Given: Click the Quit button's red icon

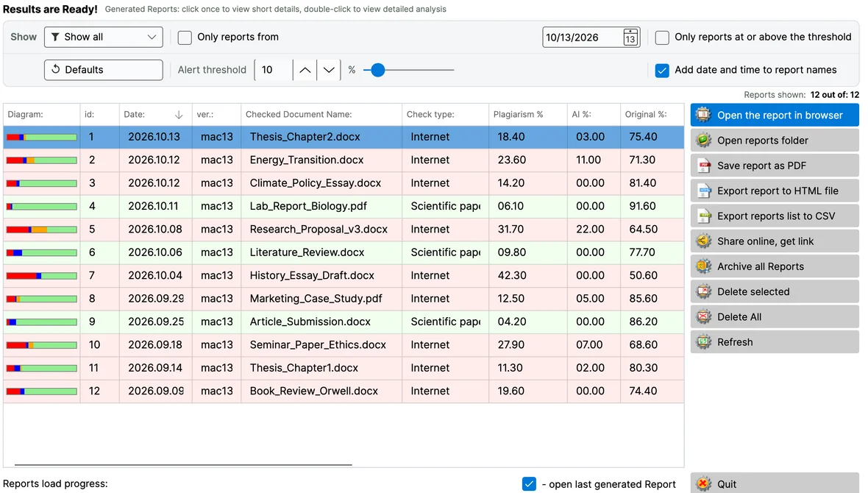Looking at the screenshot, I should click(x=703, y=483).
